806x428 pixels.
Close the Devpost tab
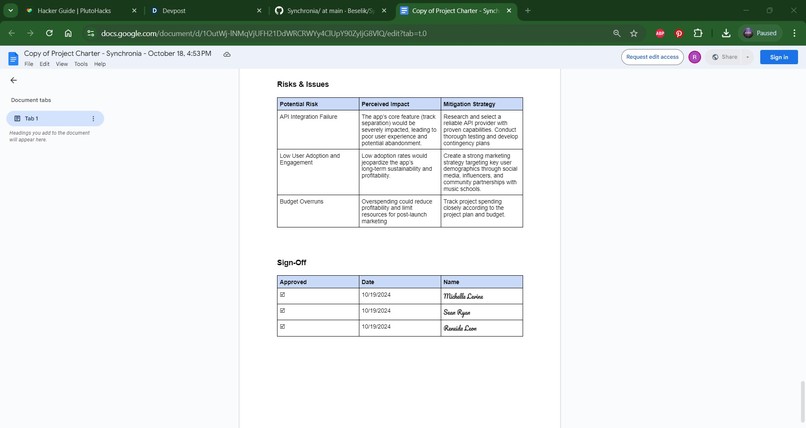259,11
